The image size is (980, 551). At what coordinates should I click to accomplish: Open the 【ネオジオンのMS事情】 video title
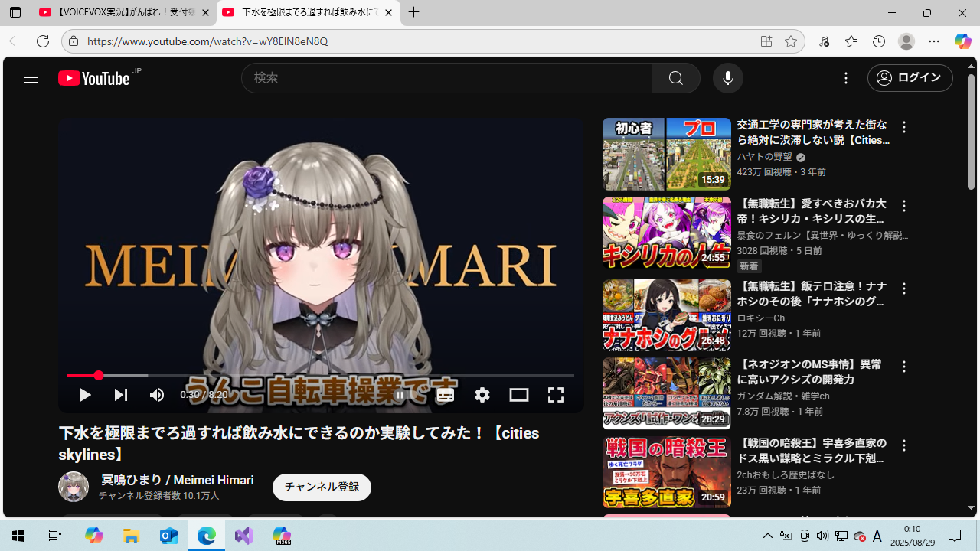[x=809, y=372]
